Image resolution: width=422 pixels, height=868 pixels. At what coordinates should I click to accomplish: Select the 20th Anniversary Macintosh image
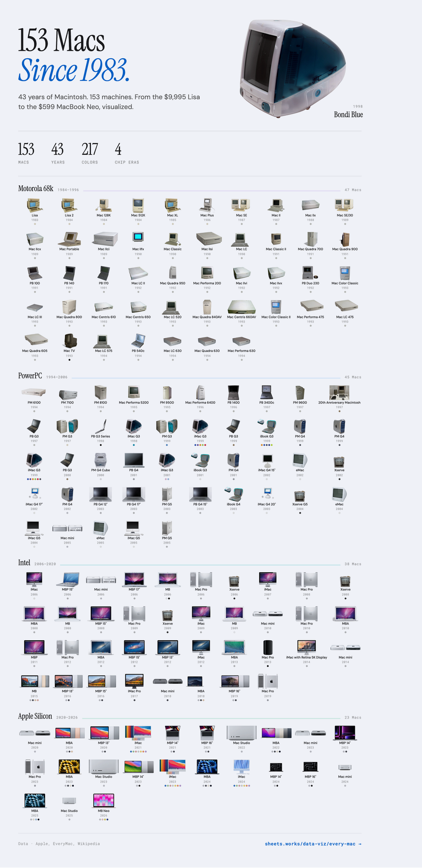pos(339,392)
